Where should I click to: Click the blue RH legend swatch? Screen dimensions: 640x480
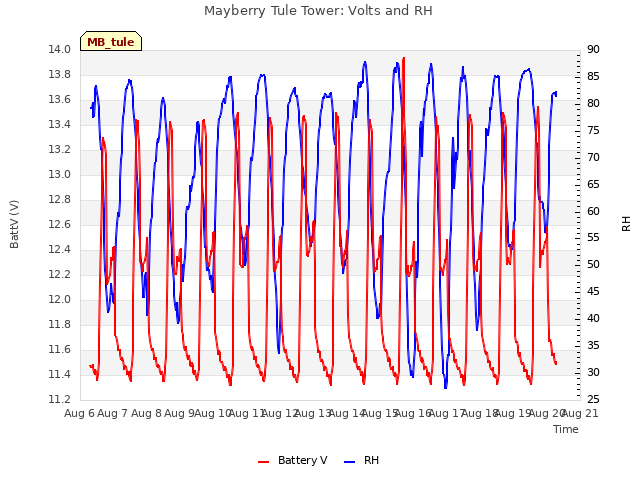pos(350,461)
